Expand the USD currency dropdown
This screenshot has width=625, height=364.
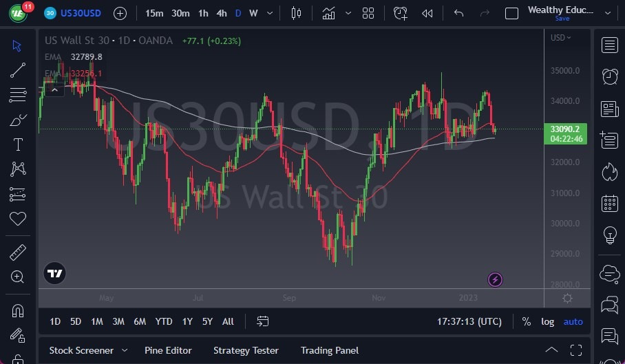pyautogui.click(x=561, y=38)
